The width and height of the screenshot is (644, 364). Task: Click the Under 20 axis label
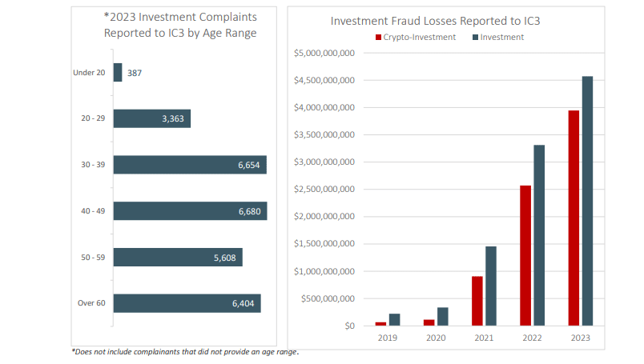[89, 73]
